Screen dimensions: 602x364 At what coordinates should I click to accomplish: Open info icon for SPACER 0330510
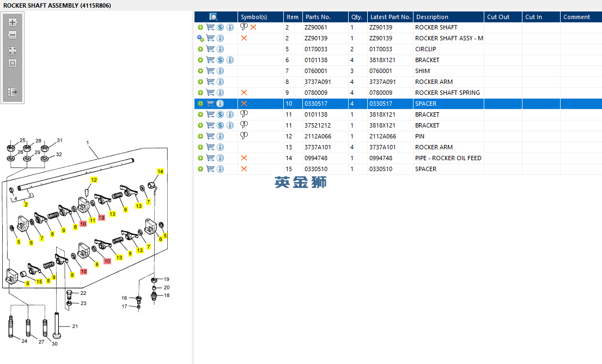click(220, 169)
